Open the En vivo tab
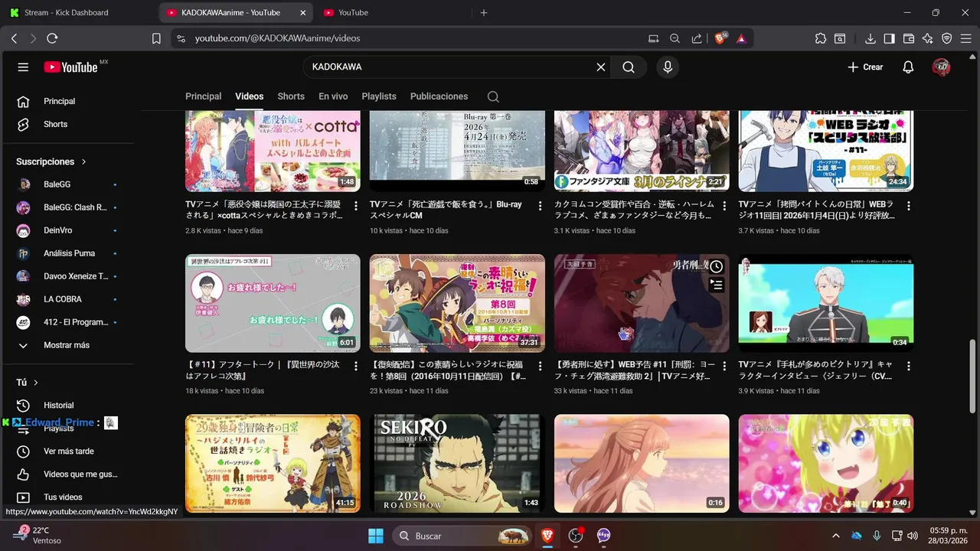 tap(333, 96)
